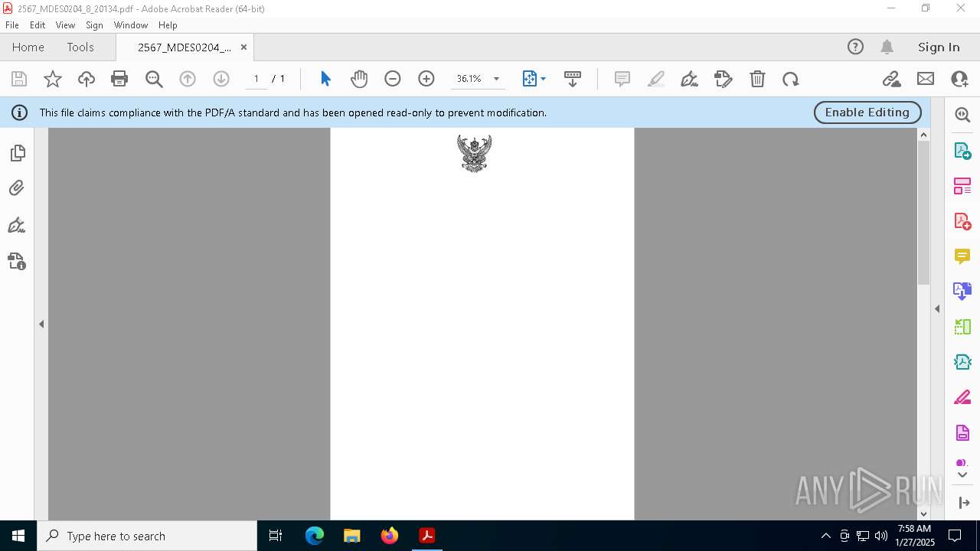Viewport: 980px width, 551px height.
Task: Open the security lock info panel
Action: (17, 262)
